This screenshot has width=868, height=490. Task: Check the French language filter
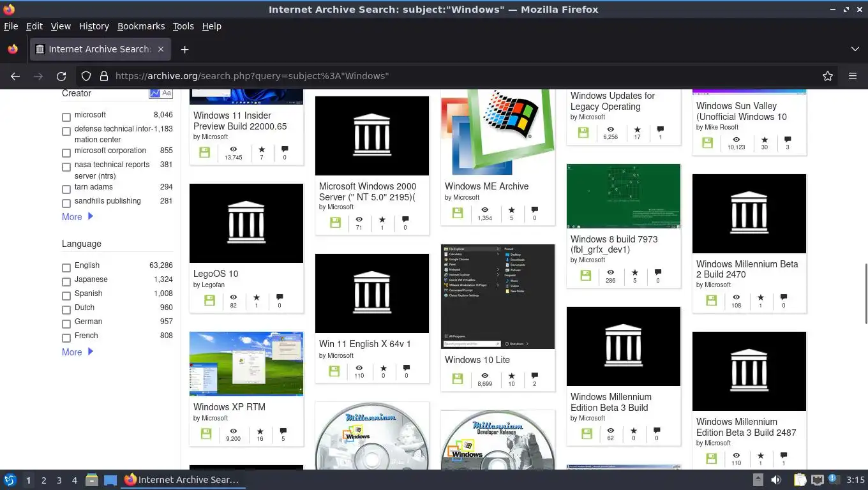66,338
